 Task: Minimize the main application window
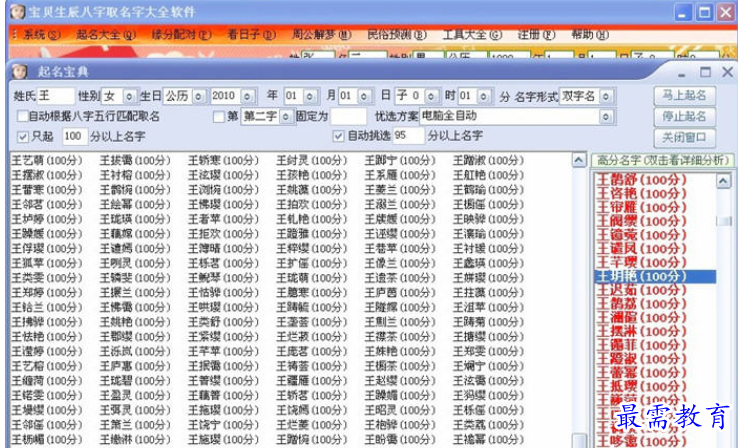click(683, 13)
